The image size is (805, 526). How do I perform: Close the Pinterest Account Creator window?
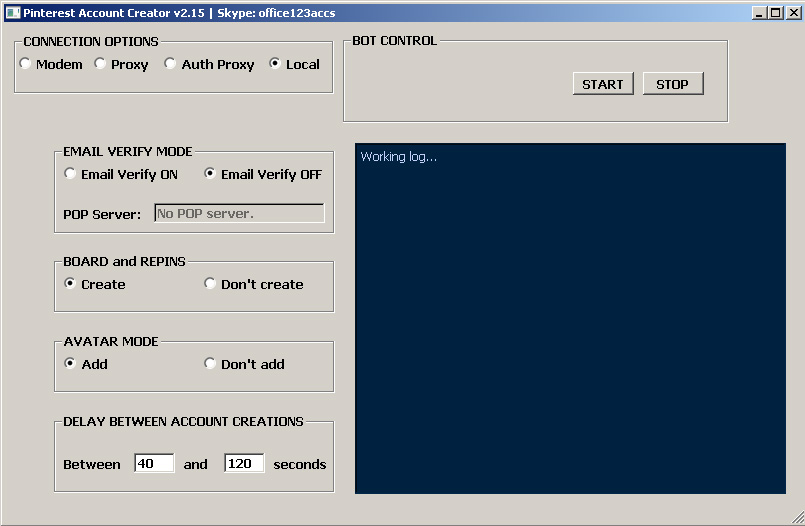pos(793,13)
